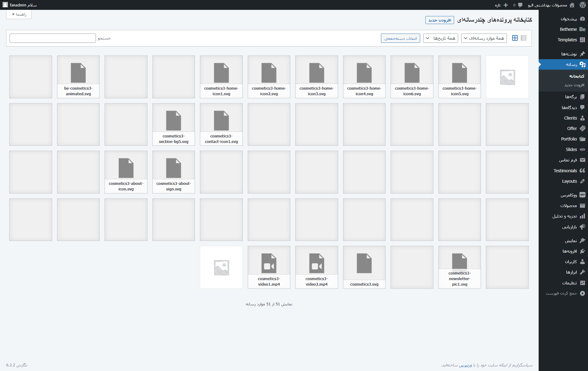Viewport: 588px width, 371px height.
Task: Open Testimonials menu item
Action: [565, 171]
